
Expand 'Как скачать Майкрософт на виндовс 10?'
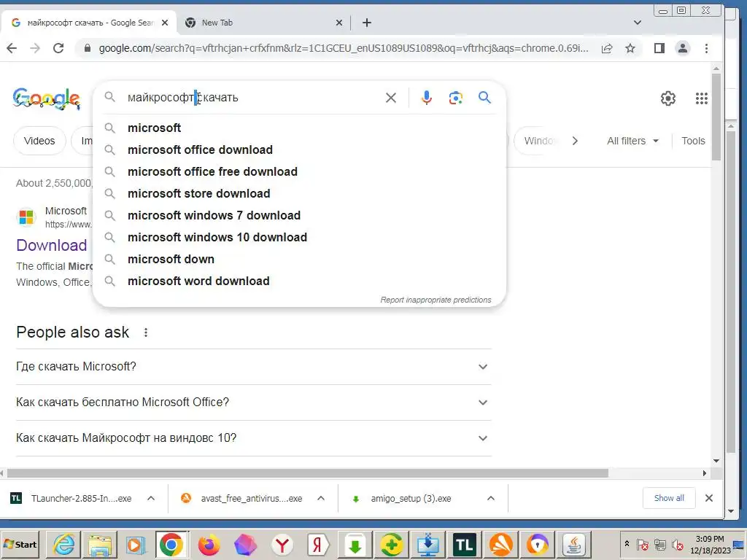(x=253, y=438)
